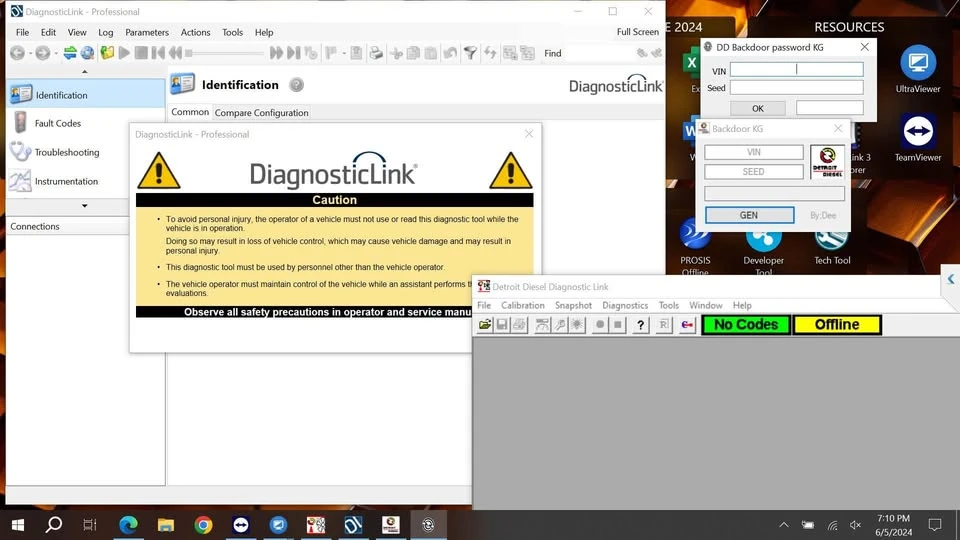Open File Explorer from the taskbar
The height and width of the screenshot is (540, 960).
[x=166, y=525]
